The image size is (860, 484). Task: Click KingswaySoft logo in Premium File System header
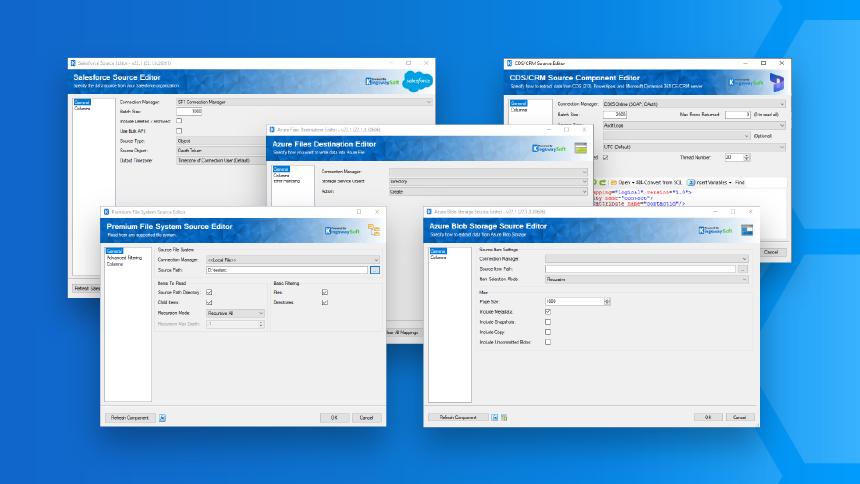pos(342,230)
